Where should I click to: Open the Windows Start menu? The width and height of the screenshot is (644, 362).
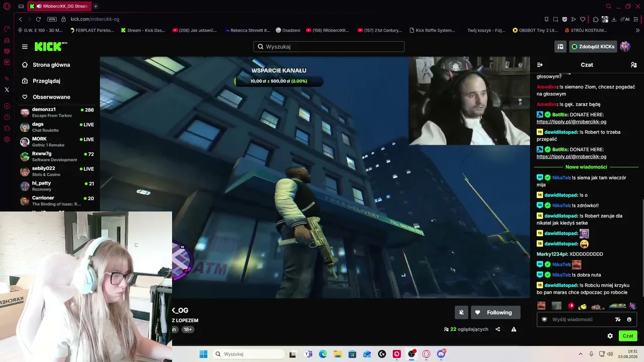click(x=203, y=354)
